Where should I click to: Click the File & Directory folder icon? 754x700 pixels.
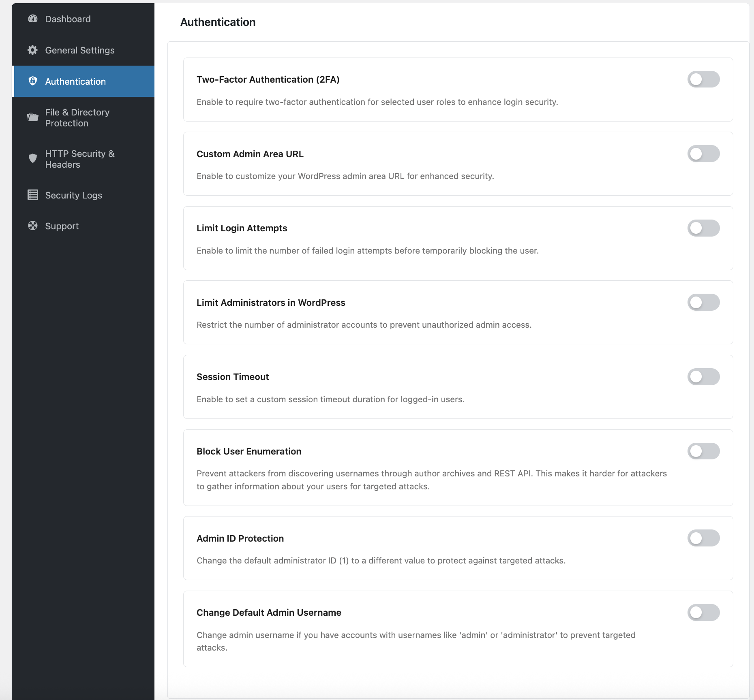tap(33, 117)
